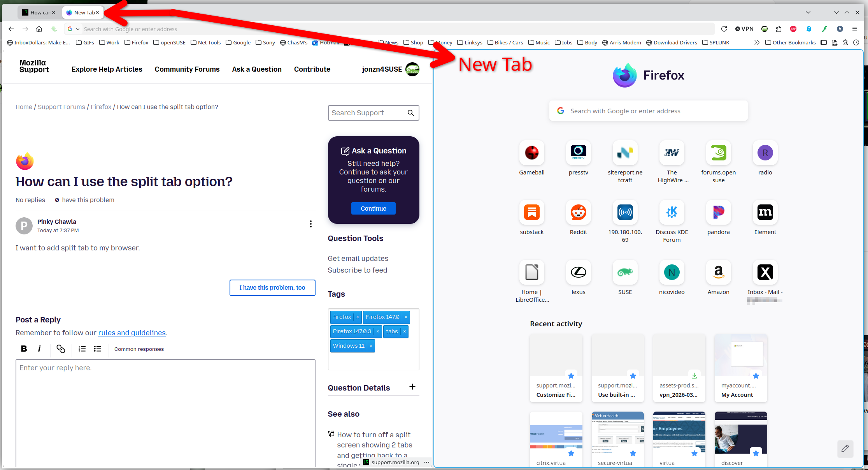This screenshot has height=470, width=868.
Task: Click the numbered list icon
Action: coord(82,349)
